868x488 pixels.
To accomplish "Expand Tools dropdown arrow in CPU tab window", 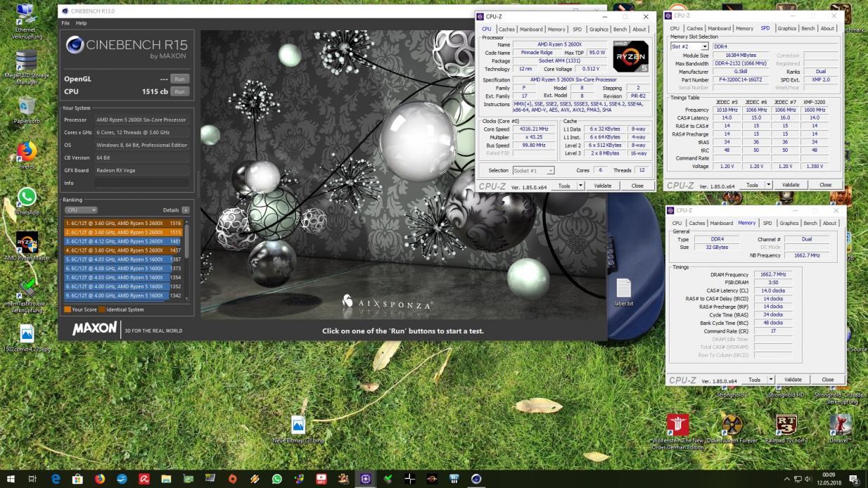I will coord(580,186).
